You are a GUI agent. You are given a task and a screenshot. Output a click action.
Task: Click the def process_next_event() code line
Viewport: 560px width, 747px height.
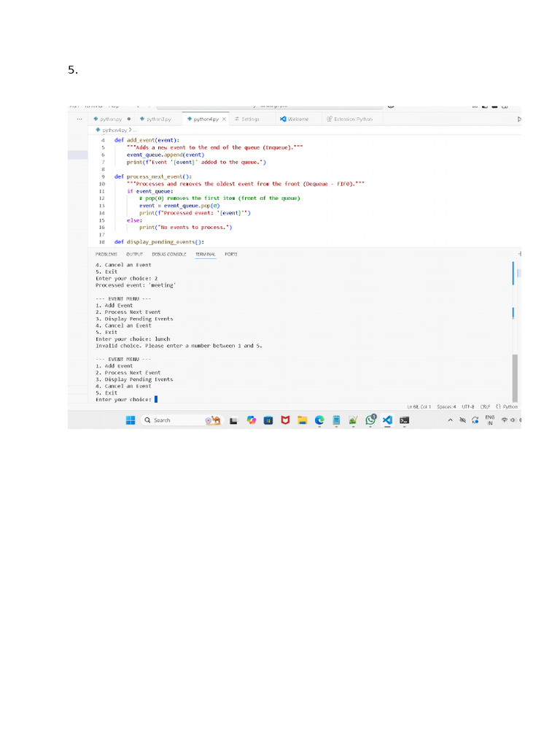pyautogui.click(x=153, y=177)
